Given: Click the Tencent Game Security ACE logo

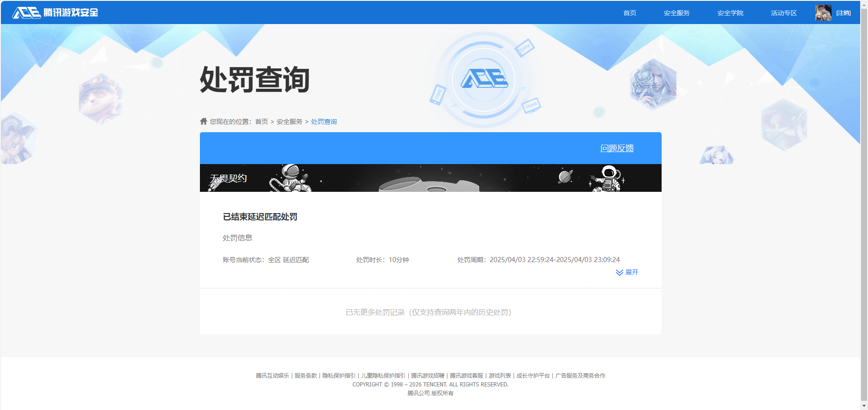Looking at the screenshot, I should (x=55, y=12).
